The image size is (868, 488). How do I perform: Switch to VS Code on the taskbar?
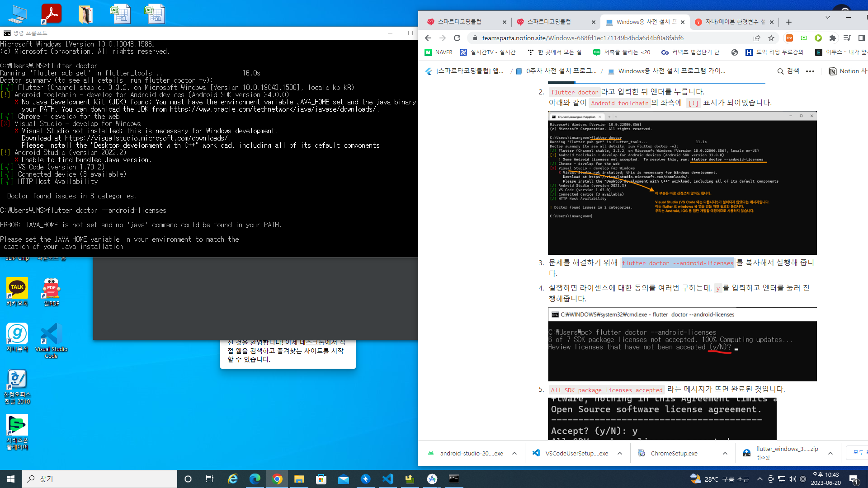388,479
